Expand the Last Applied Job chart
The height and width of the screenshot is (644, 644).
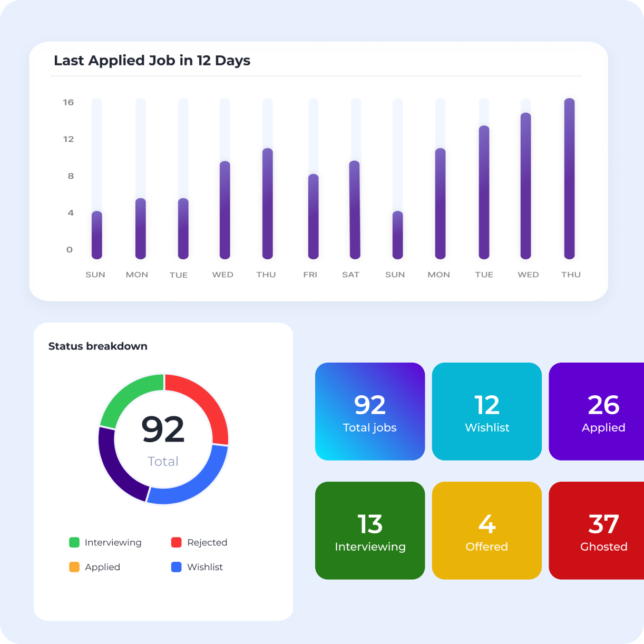pos(152,61)
